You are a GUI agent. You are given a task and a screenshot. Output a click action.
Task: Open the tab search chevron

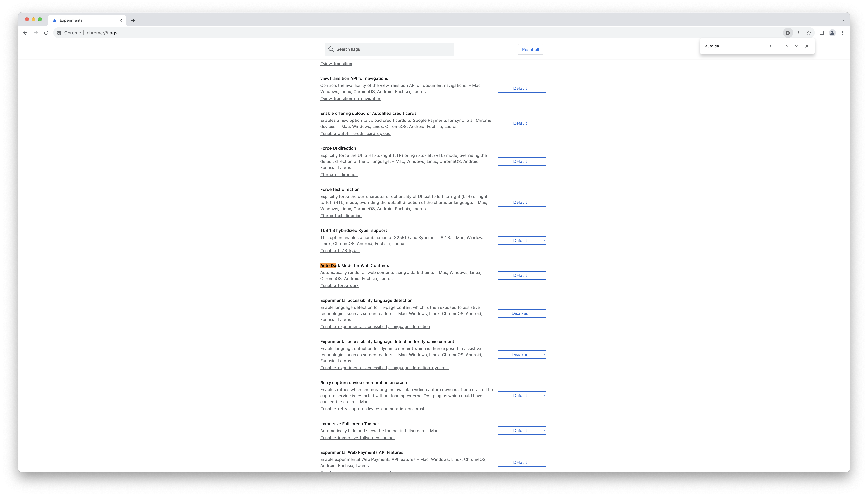842,20
